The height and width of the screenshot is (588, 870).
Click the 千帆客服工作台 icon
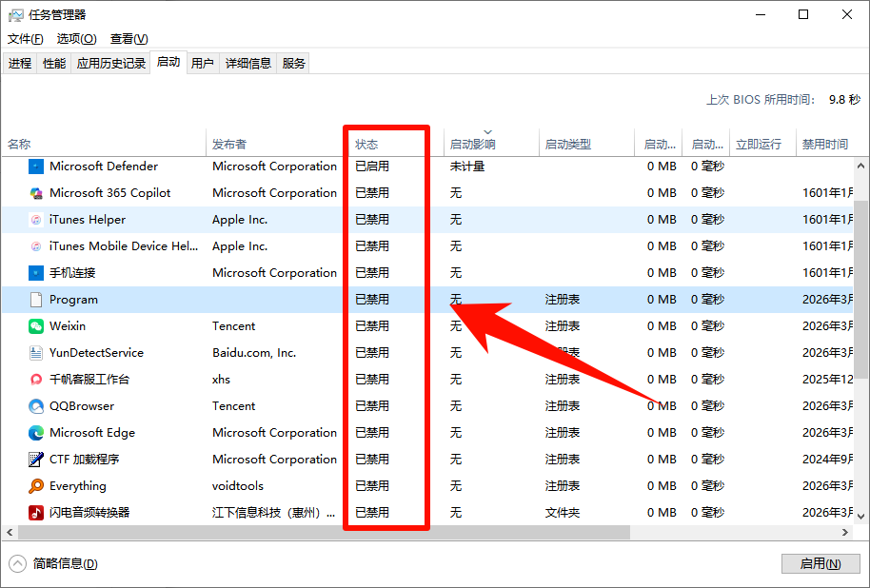[36, 380]
